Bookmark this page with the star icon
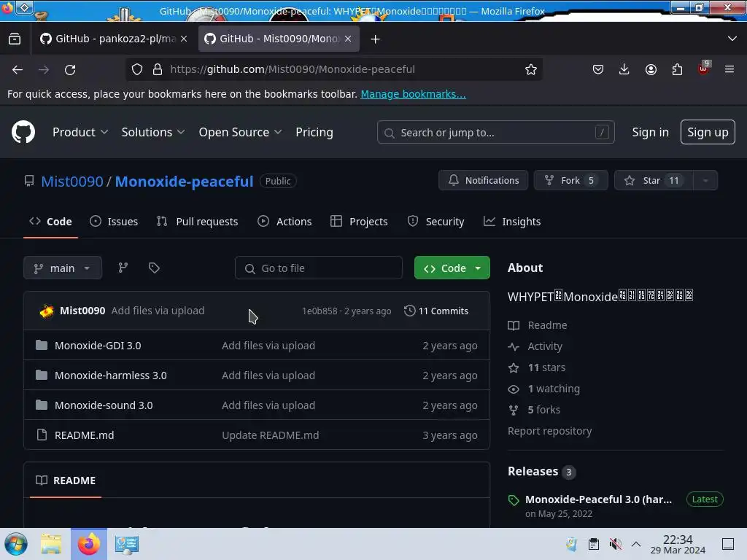The height and width of the screenshot is (560, 747). [531, 69]
